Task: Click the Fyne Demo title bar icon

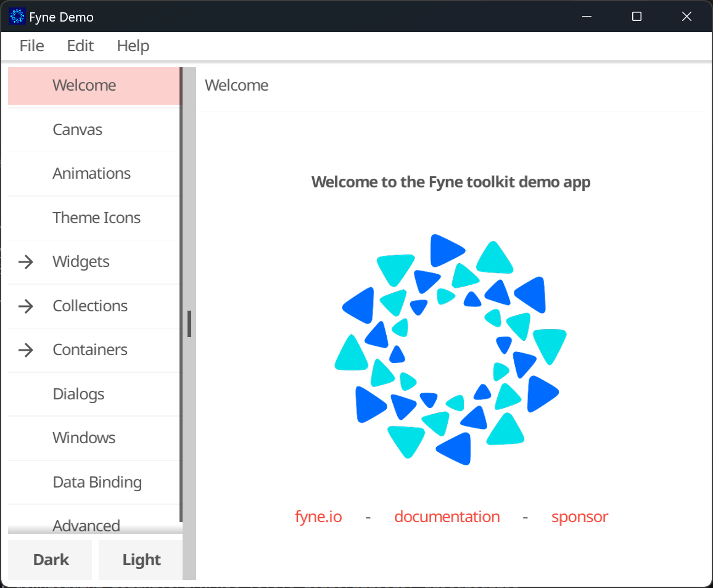Action: pos(17,17)
